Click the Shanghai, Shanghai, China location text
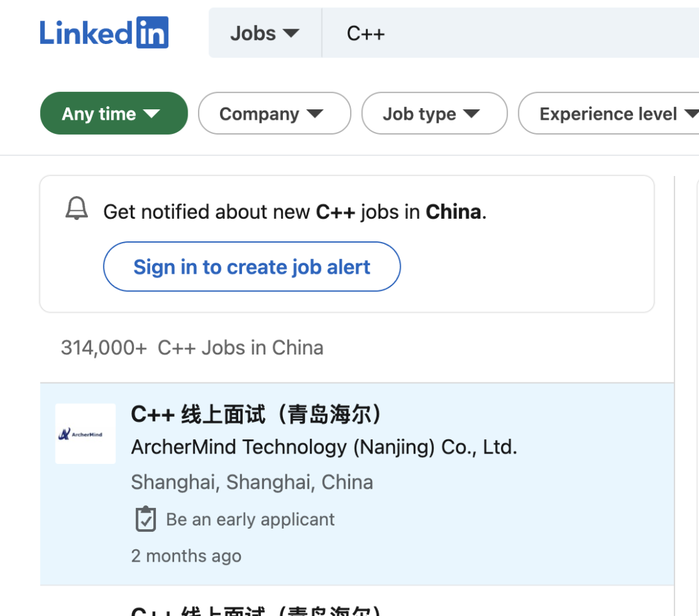This screenshot has height=616, width=699. (252, 482)
